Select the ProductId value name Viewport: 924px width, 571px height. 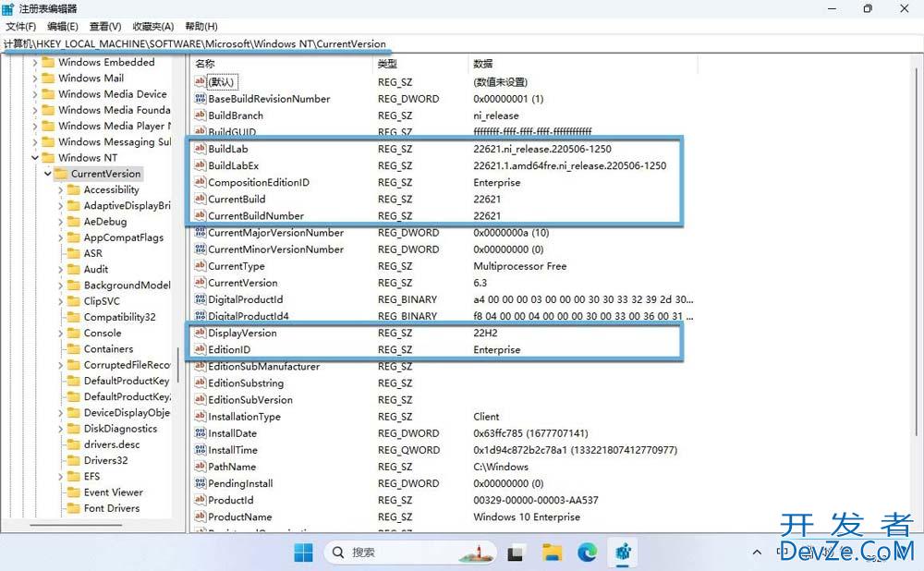point(231,500)
